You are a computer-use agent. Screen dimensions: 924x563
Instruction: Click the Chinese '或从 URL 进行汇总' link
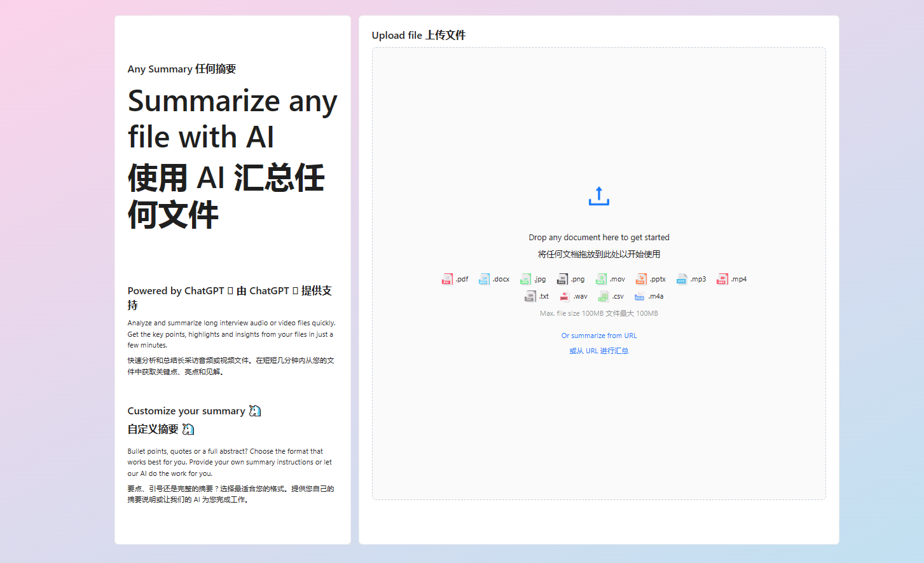click(x=598, y=351)
